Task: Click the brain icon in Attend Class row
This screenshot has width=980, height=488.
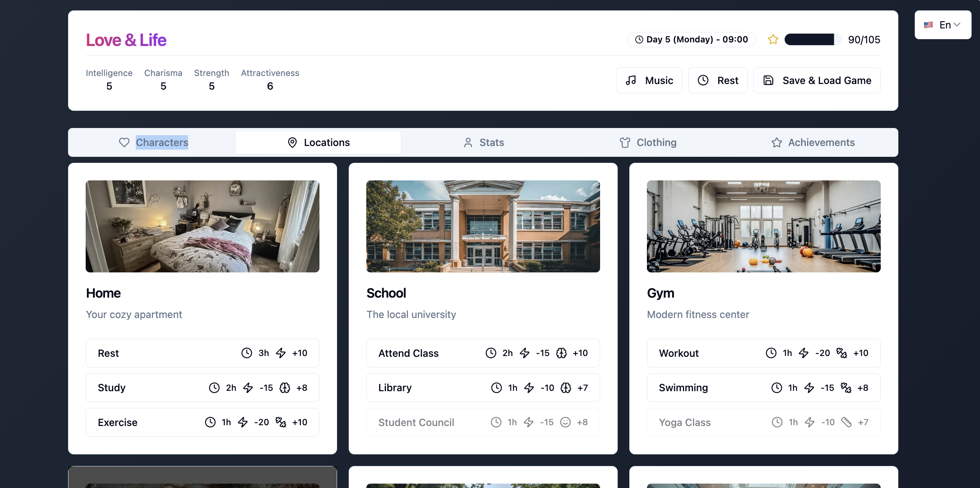Action: click(x=561, y=353)
